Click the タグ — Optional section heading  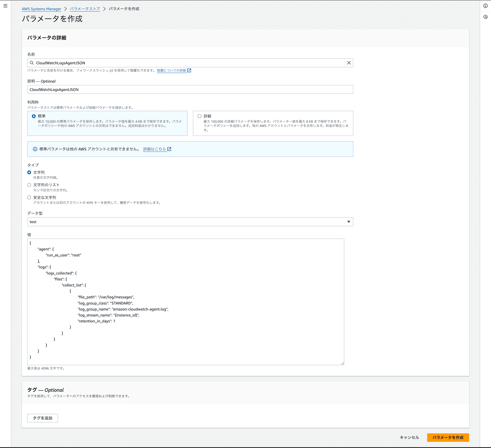[45, 390]
